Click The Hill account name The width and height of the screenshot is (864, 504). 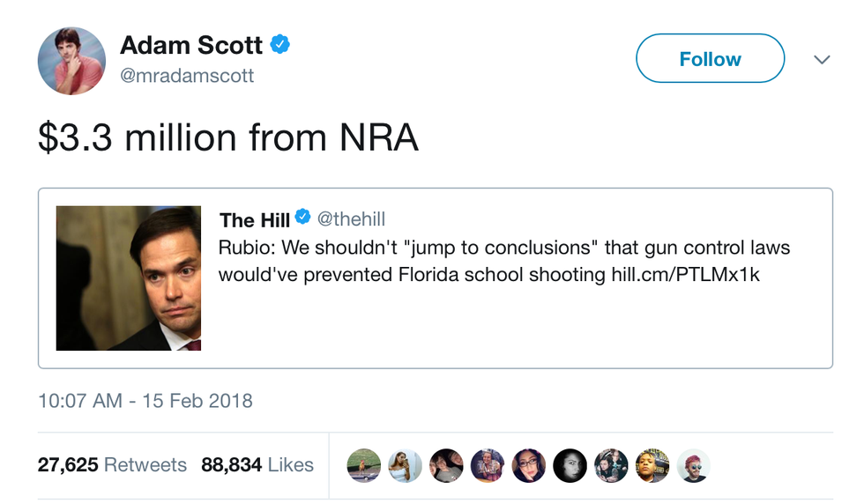click(x=254, y=219)
